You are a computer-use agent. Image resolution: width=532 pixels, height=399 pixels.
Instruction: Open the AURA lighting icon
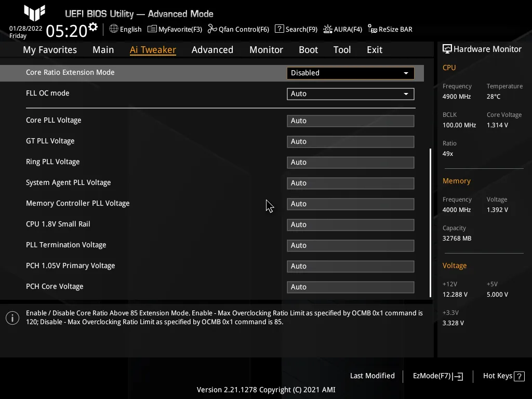[x=328, y=29]
